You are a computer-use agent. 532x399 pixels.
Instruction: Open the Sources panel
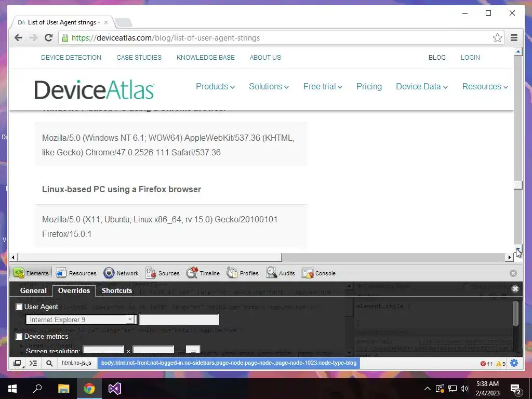[163, 273]
